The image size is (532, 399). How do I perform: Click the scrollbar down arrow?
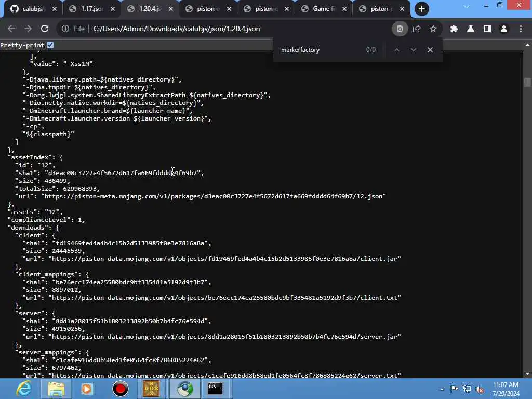[x=527, y=374]
